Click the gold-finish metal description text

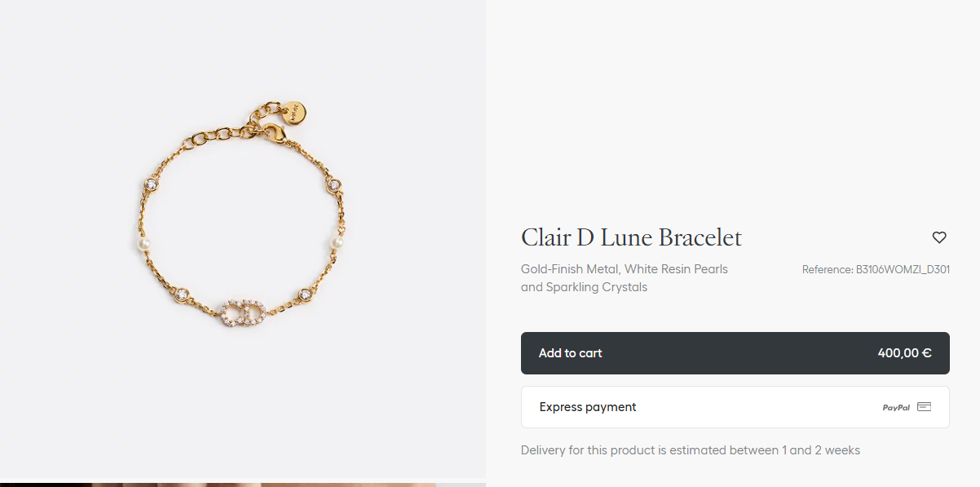point(625,278)
